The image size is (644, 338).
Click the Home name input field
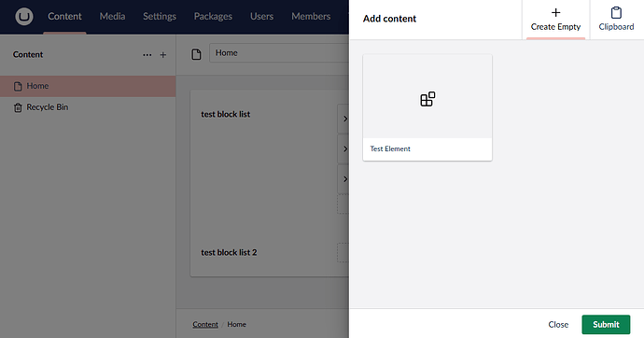pos(279,53)
